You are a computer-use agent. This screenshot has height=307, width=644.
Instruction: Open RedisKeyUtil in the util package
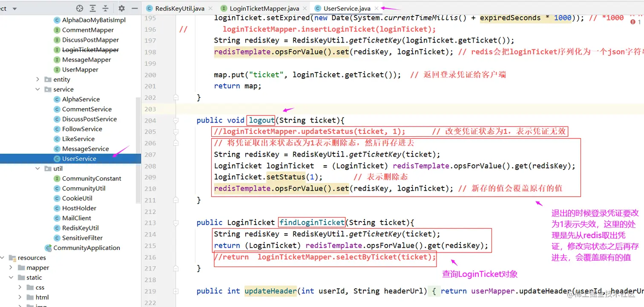coord(80,228)
